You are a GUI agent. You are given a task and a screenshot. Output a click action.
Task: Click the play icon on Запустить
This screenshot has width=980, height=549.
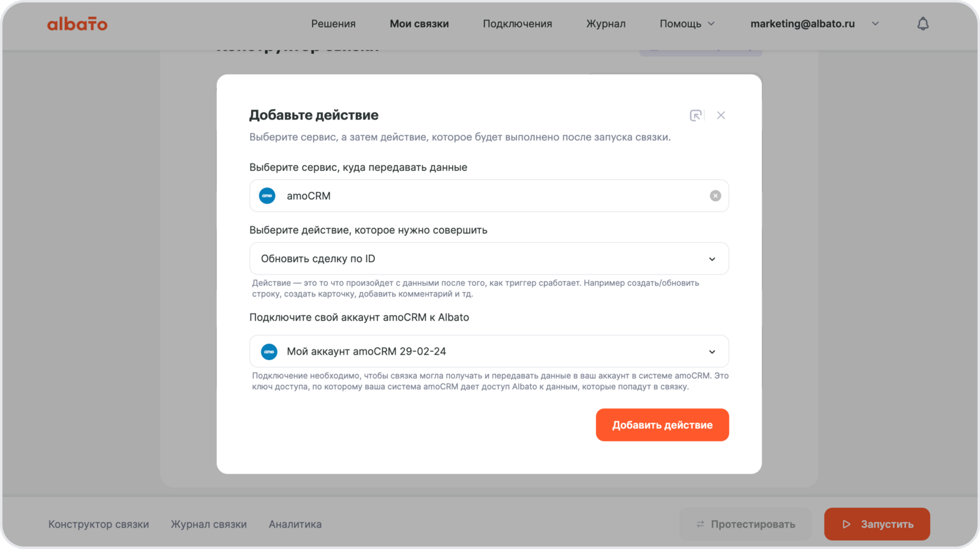coord(846,524)
